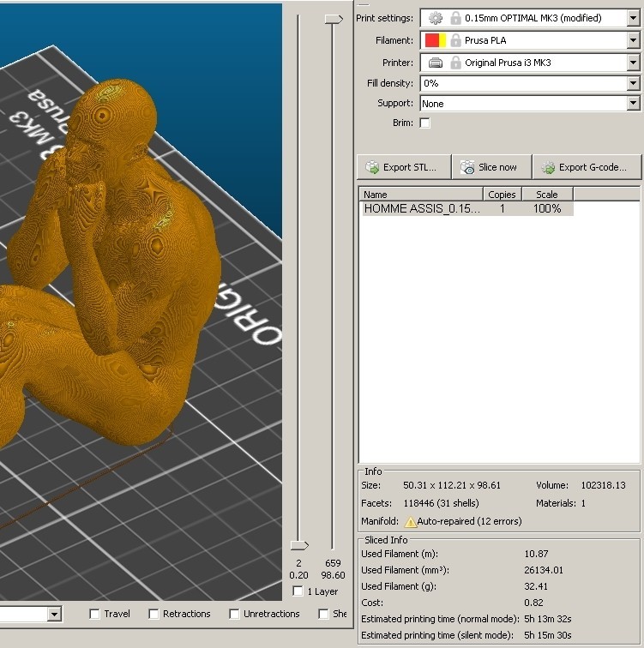Toggle the 1 Layer checkbox

(x=298, y=591)
